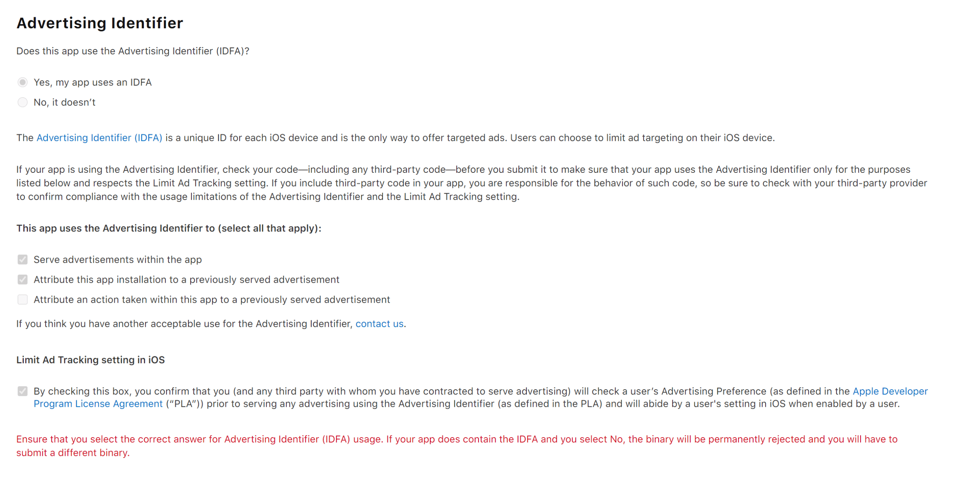Click the 'If your app is using' paragraph
The image size is (980, 490).
(471, 183)
